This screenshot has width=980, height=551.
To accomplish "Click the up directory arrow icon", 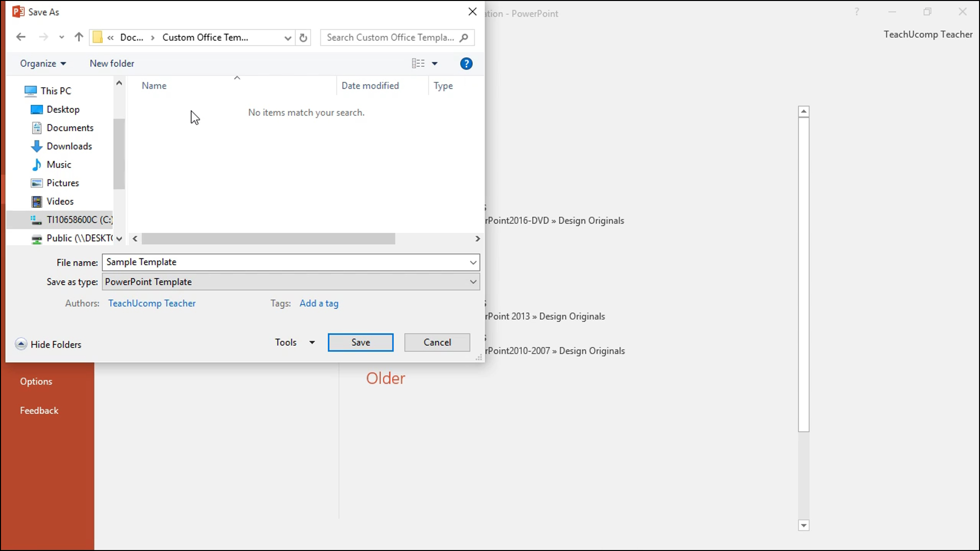I will 79,37.
